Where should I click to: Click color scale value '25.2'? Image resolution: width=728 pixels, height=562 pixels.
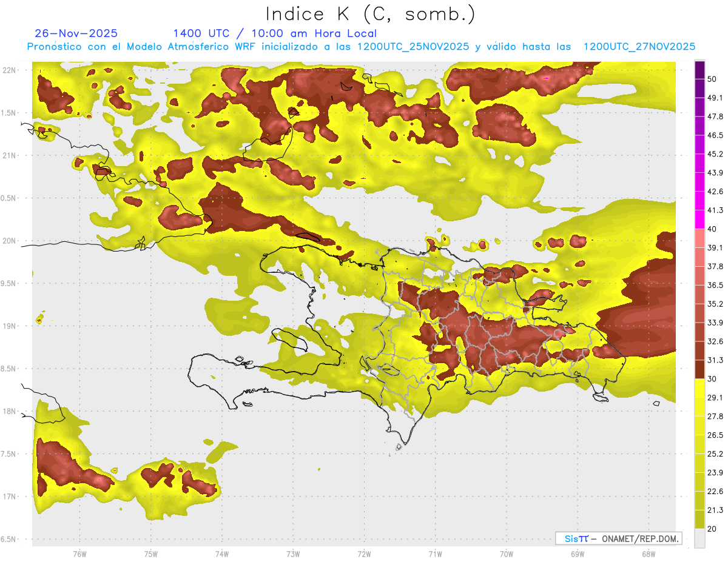tap(715, 453)
